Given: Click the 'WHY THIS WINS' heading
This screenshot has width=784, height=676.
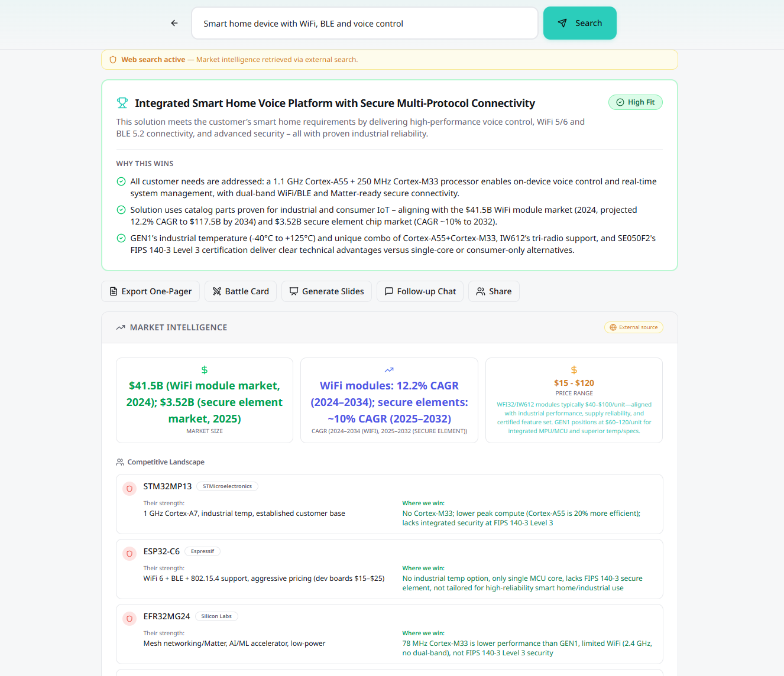Looking at the screenshot, I should click(145, 164).
